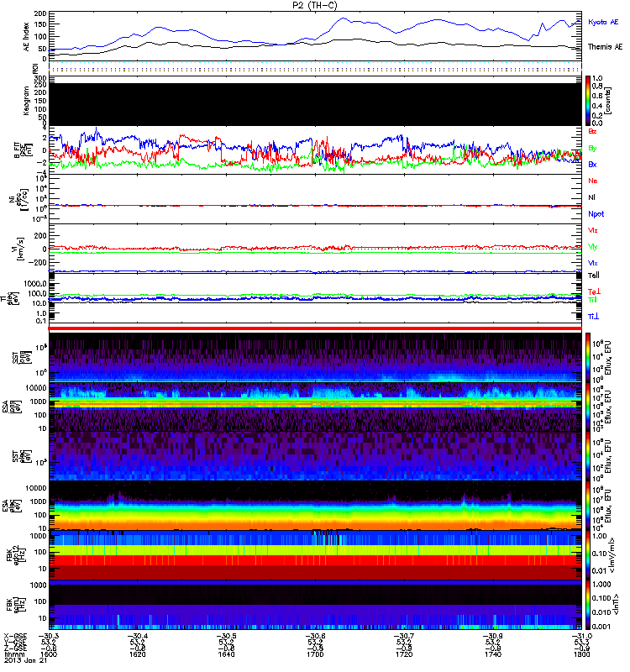Click the Kyoto AE blue curve peak

(x=343, y=18)
